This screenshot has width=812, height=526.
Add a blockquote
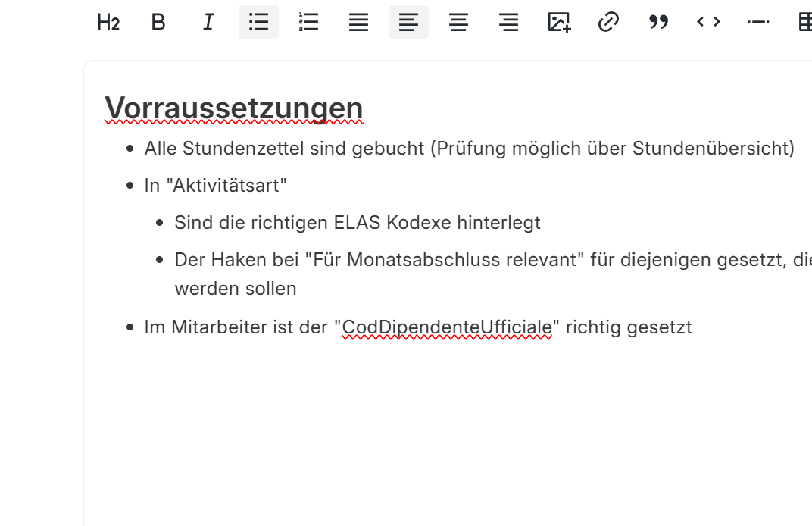[658, 23]
